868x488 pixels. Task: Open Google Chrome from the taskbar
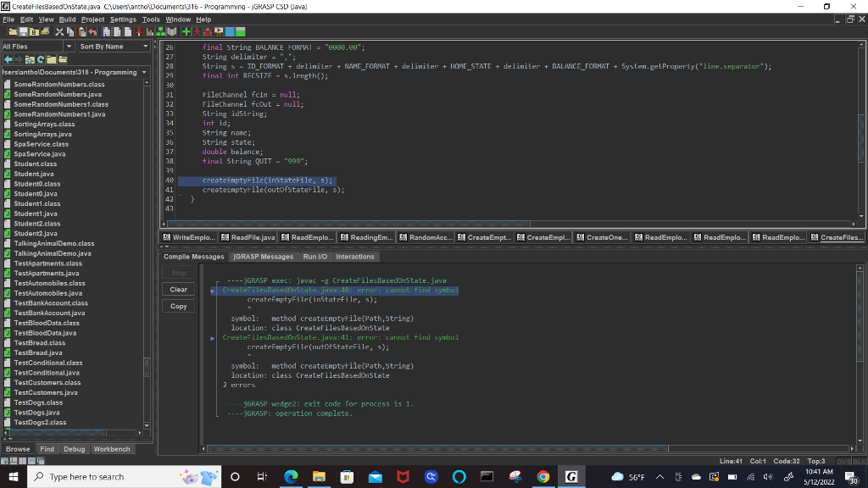point(542,477)
